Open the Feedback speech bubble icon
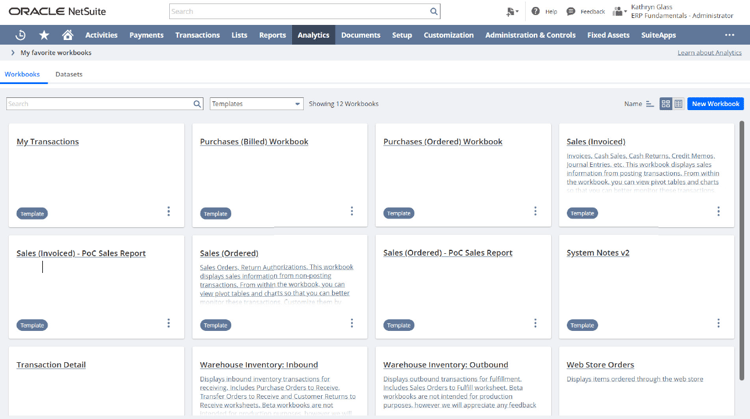Viewport: 750px width, 419px height. click(571, 11)
